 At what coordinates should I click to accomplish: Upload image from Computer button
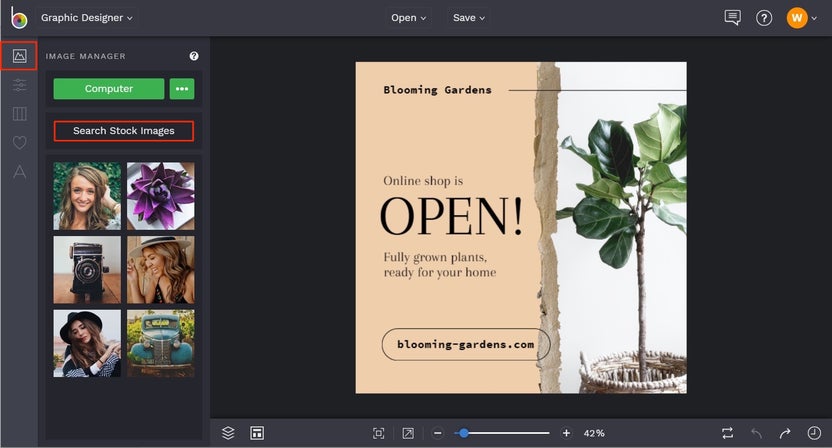(x=109, y=89)
